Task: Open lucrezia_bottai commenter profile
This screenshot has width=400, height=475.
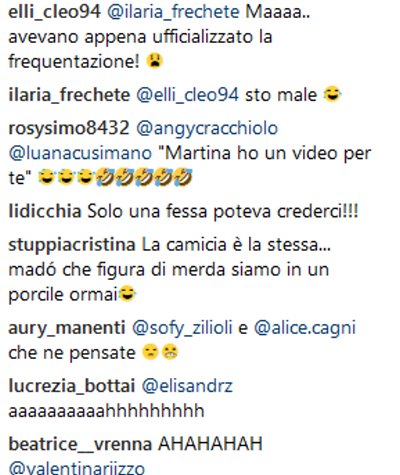Action: point(72,386)
